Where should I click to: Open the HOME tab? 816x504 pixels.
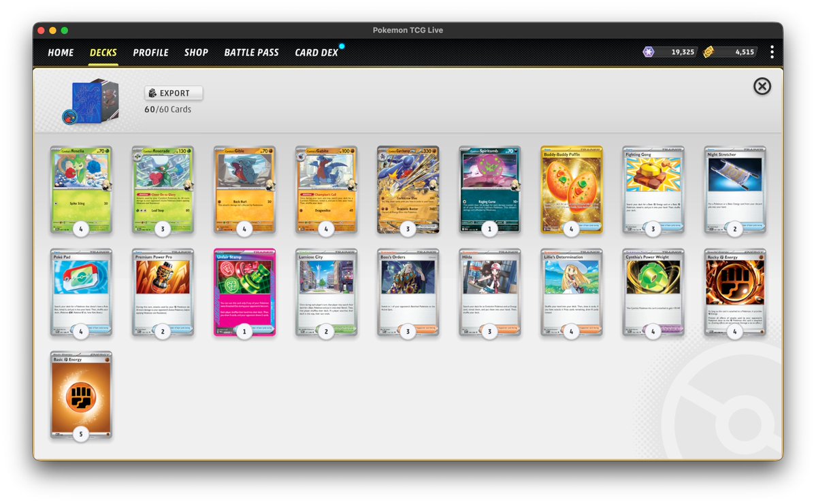(61, 52)
